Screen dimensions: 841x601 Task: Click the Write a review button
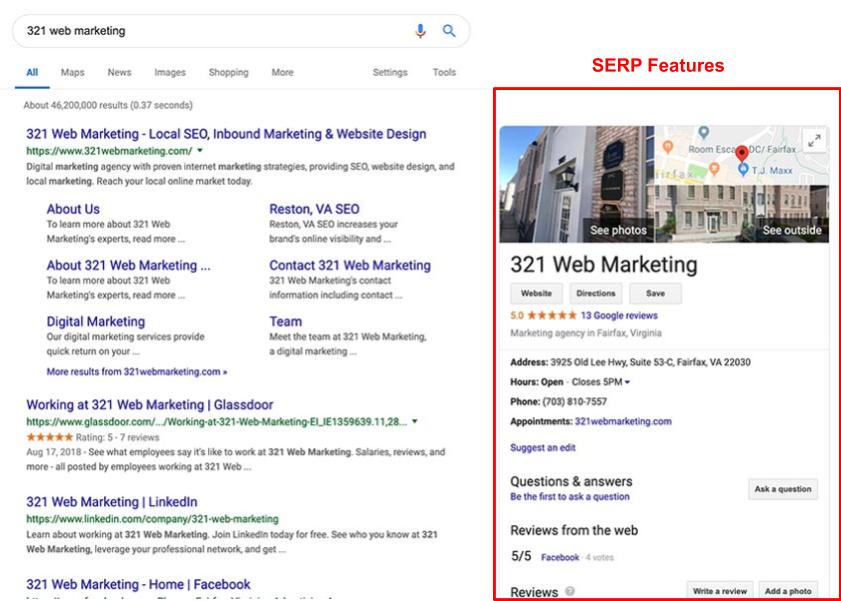pyautogui.click(x=719, y=588)
